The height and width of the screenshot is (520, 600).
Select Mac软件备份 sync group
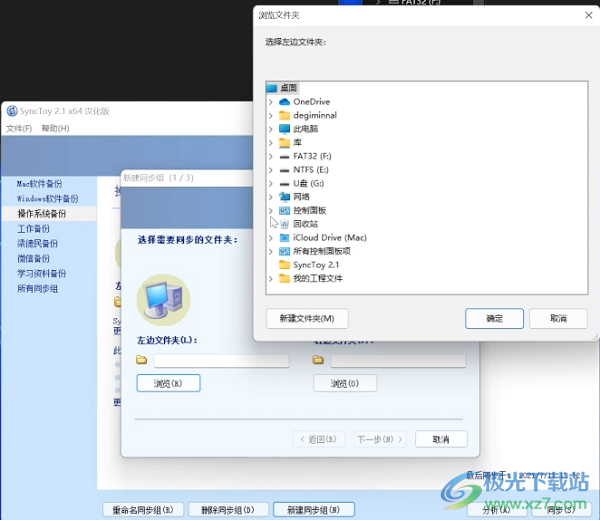pyautogui.click(x=39, y=184)
